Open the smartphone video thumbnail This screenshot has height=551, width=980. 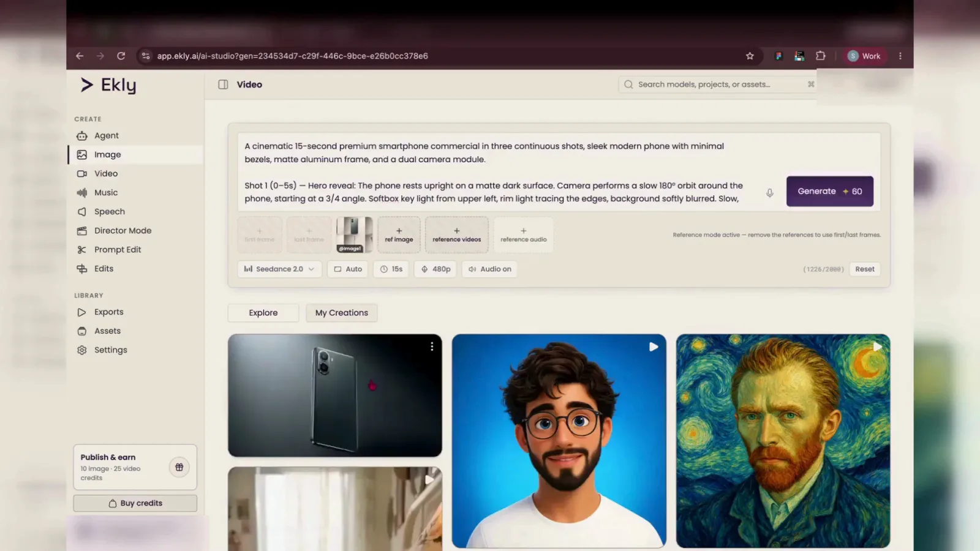point(335,395)
